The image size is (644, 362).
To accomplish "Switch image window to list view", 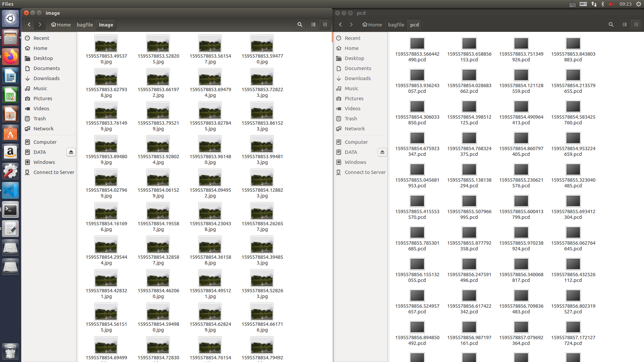I will tap(313, 24).
